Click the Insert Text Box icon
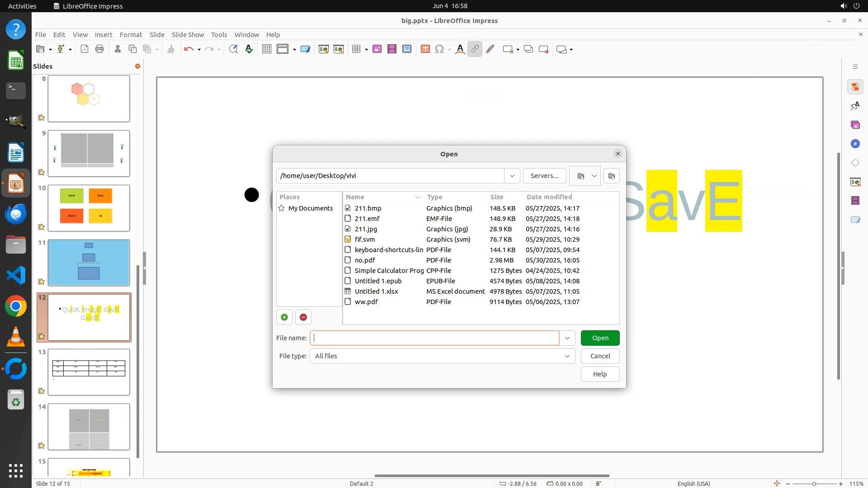The image size is (868, 488). 425,49
